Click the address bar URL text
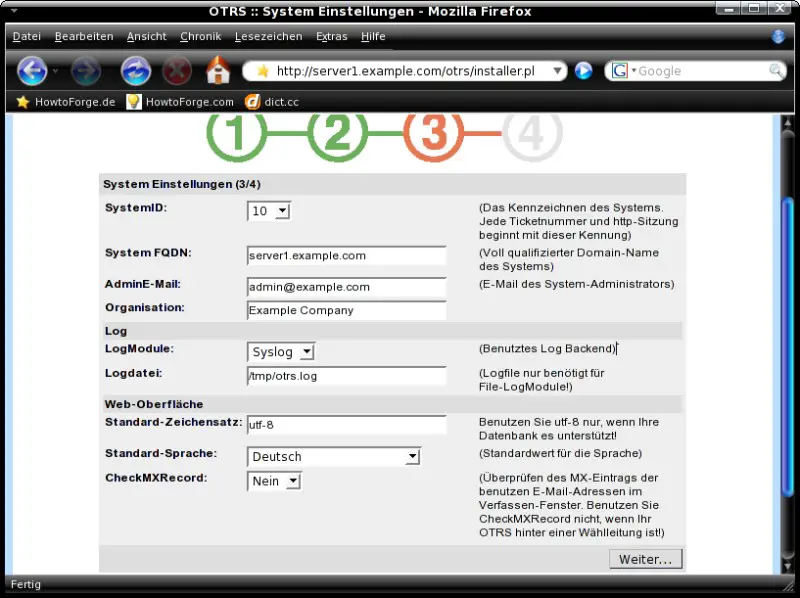This screenshot has height=598, width=800. tap(406, 71)
